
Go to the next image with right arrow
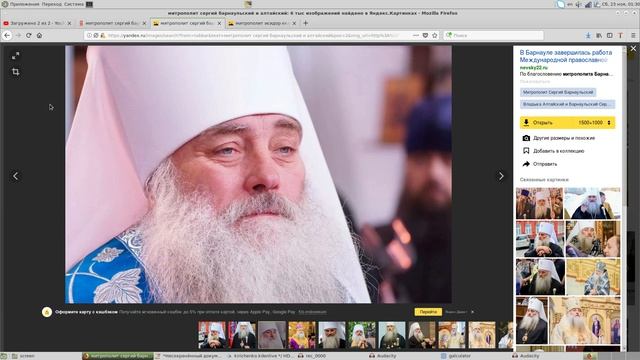point(501,176)
